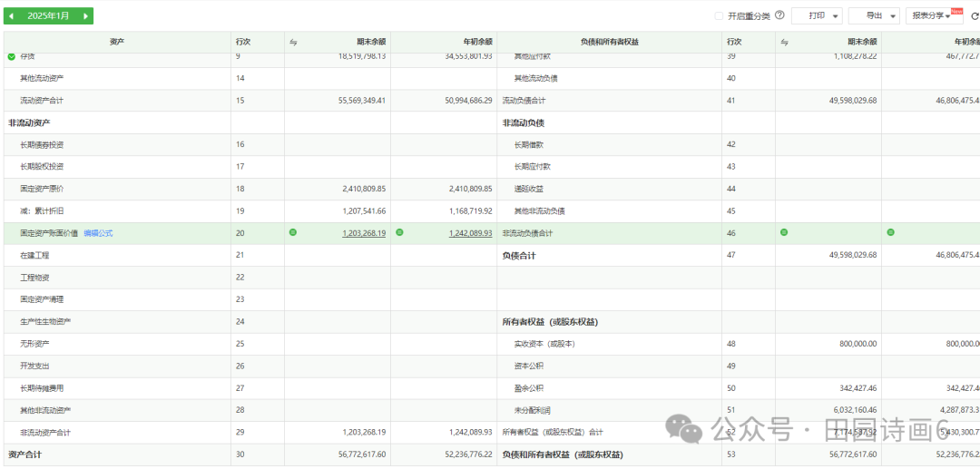Advance to the next month period
This screenshot has height=469, width=980.
(85, 16)
